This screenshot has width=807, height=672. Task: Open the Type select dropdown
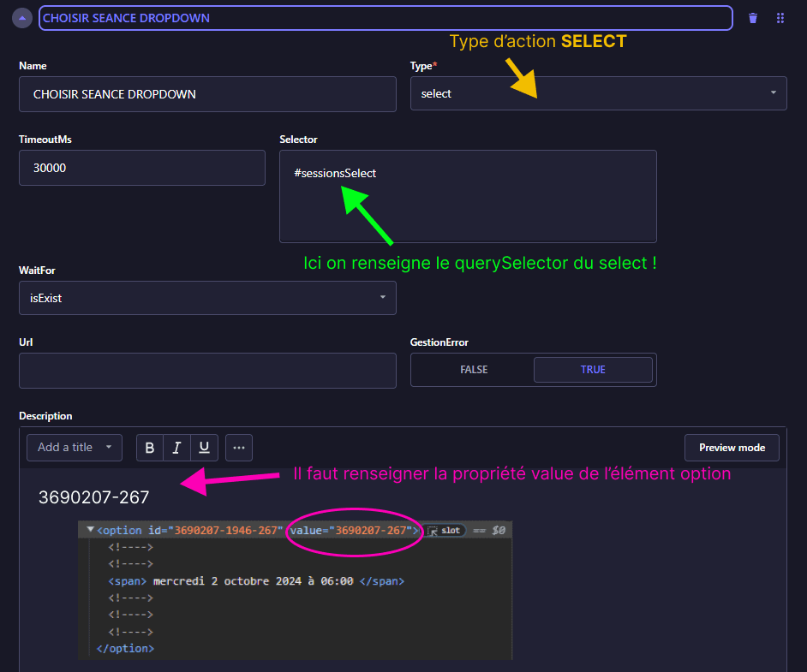point(598,93)
